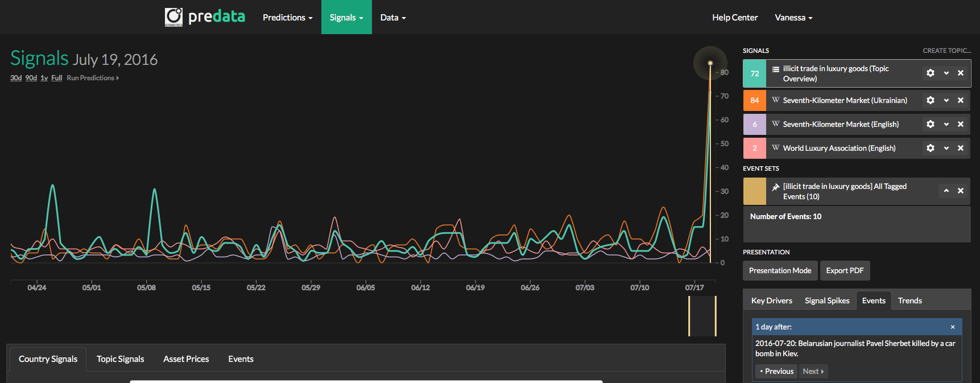Collapse the All Tagged Events event set

(946, 191)
